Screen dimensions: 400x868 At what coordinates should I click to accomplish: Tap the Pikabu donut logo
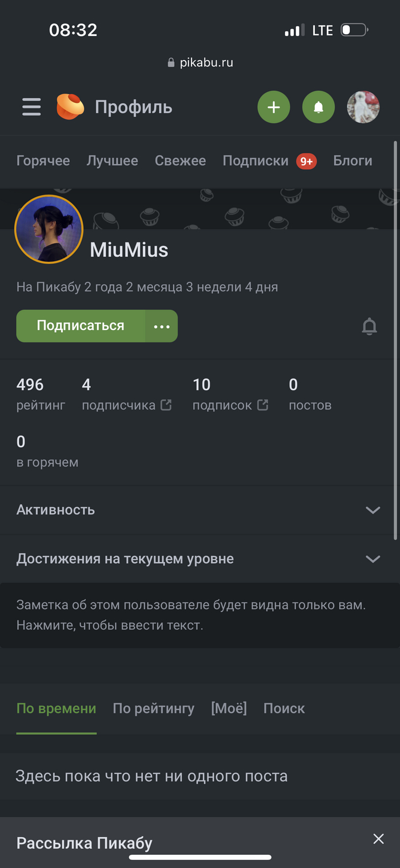coord(70,107)
